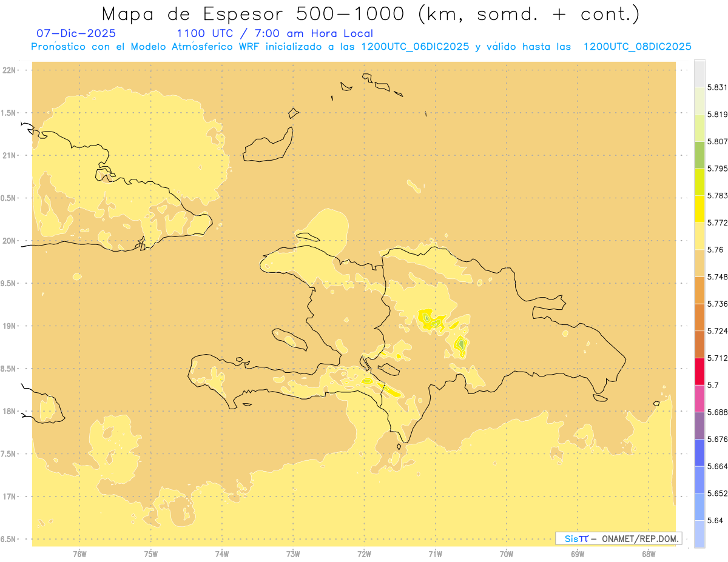Click the light gray swatch above 5.831
728x562 pixels.
tap(699, 73)
